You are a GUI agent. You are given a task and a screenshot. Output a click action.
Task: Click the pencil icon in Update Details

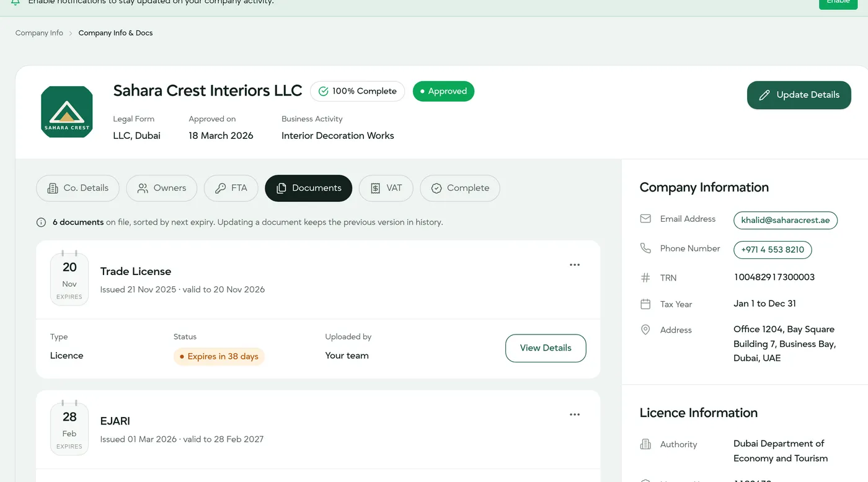[764, 95]
